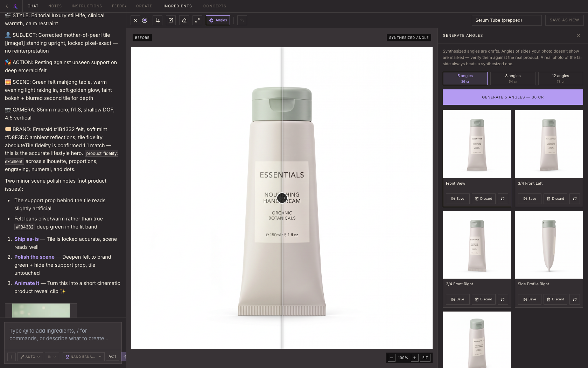Select the 12 angles option

(x=560, y=79)
